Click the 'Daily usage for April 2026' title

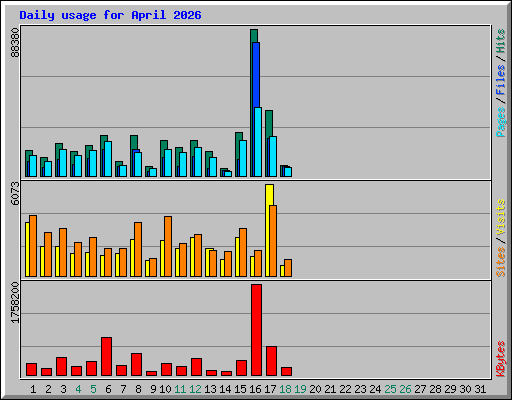click(x=110, y=15)
